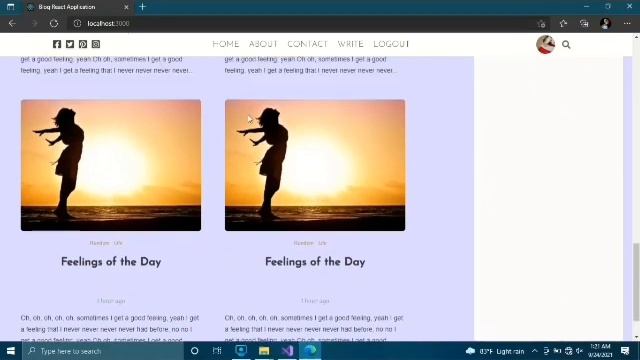Open the Edge profile avatar in toolbar
Image resolution: width=640 pixels, height=360 pixels.
click(x=605, y=24)
